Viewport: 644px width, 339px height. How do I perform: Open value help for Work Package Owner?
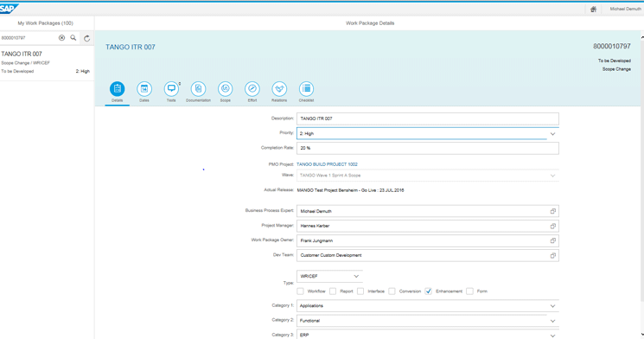pyautogui.click(x=553, y=240)
